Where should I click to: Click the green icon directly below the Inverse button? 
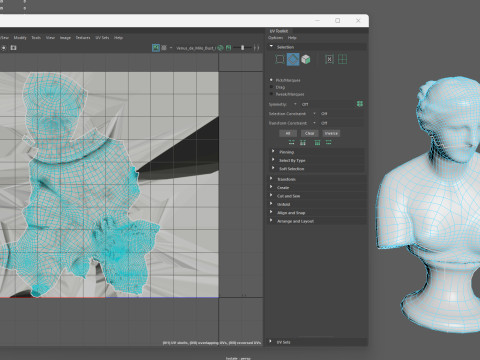point(329,143)
